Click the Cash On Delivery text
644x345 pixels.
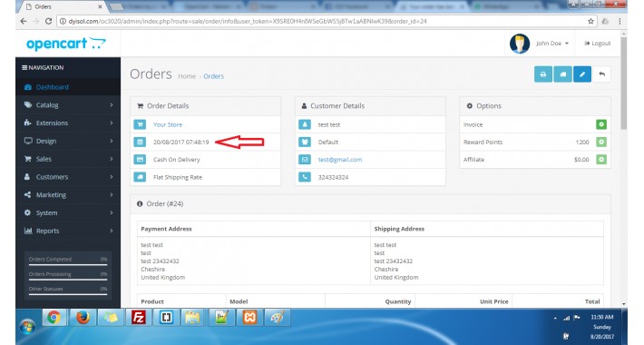(176, 160)
